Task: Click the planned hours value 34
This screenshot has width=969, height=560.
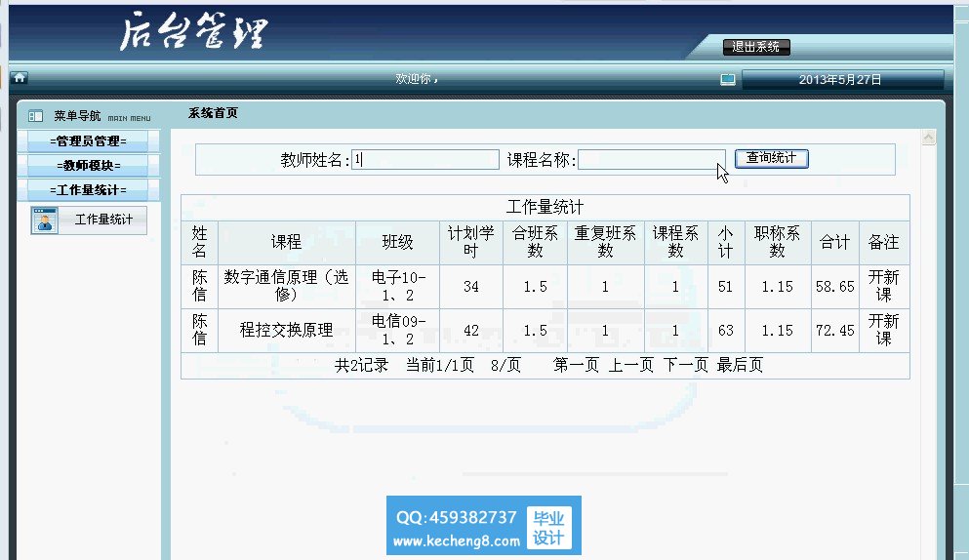Action: pyautogui.click(x=471, y=287)
